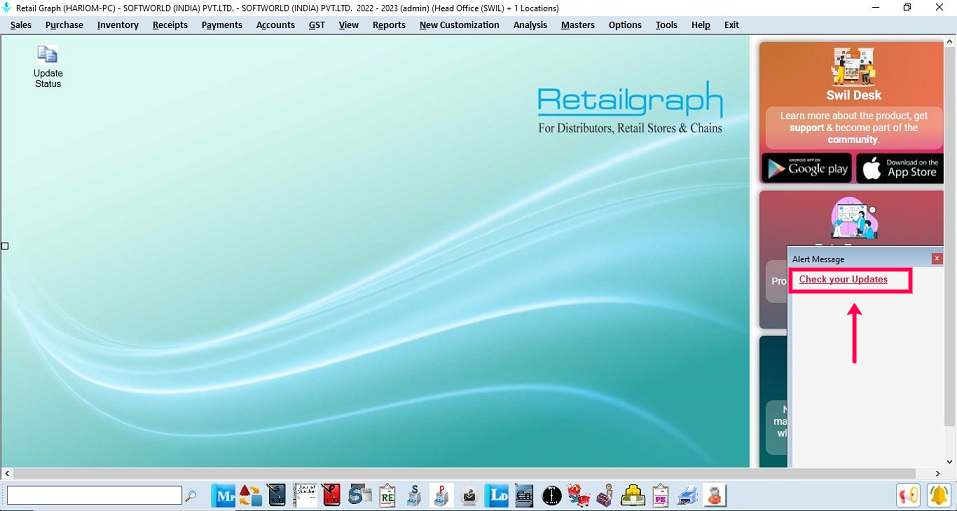Open the Payments menu
This screenshot has width=957, height=511.
(222, 25)
